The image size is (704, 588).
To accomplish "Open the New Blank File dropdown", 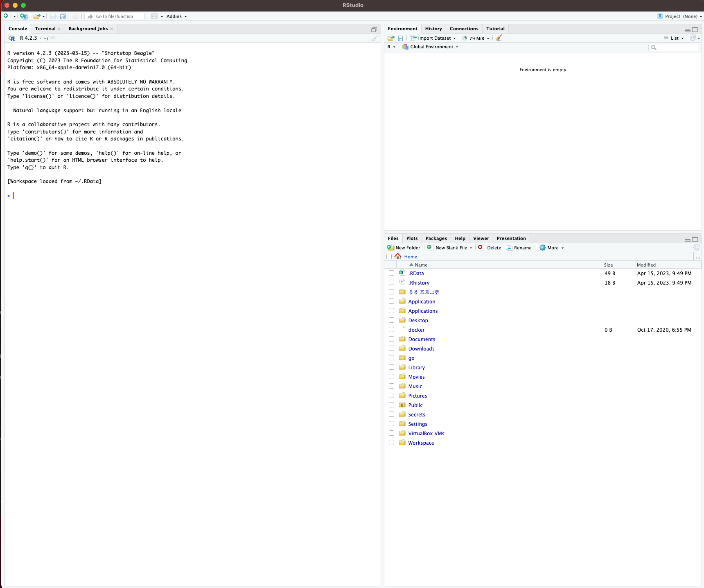I will pyautogui.click(x=450, y=248).
